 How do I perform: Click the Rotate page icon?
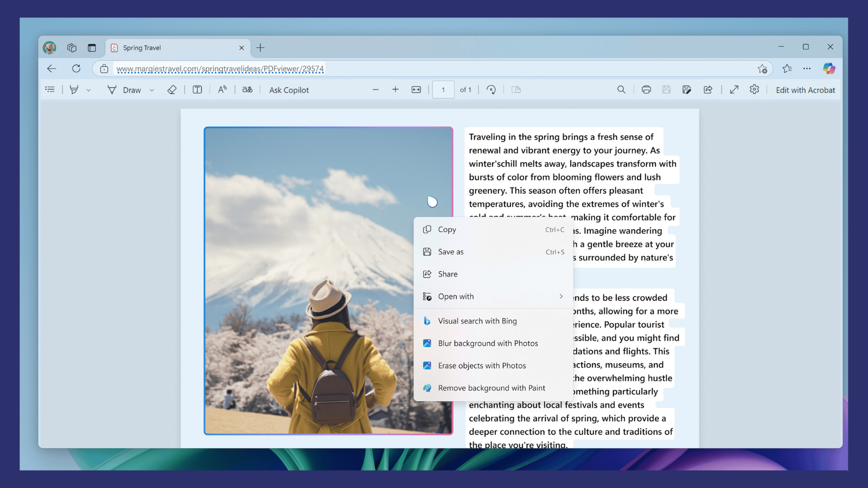tap(491, 90)
